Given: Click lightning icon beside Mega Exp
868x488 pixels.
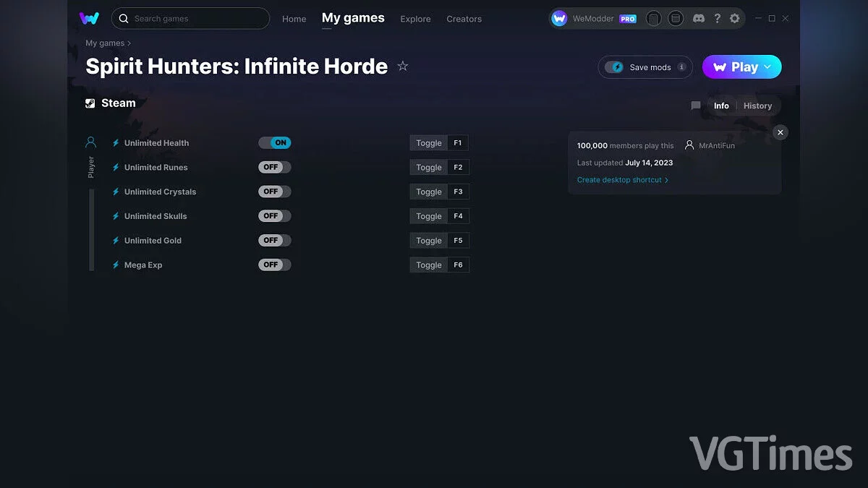Looking at the screenshot, I should click(116, 265).
